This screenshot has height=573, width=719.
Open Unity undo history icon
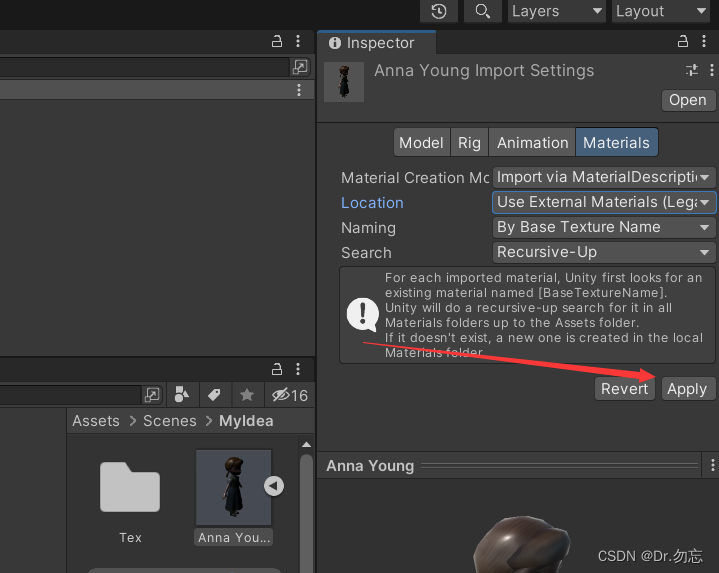(x=439, y=11)
